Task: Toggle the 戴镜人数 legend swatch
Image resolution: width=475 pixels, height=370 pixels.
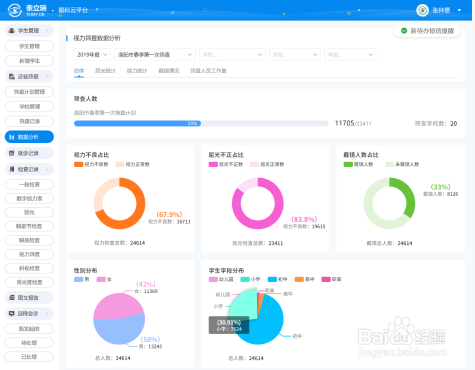Action: pos(348,164)
